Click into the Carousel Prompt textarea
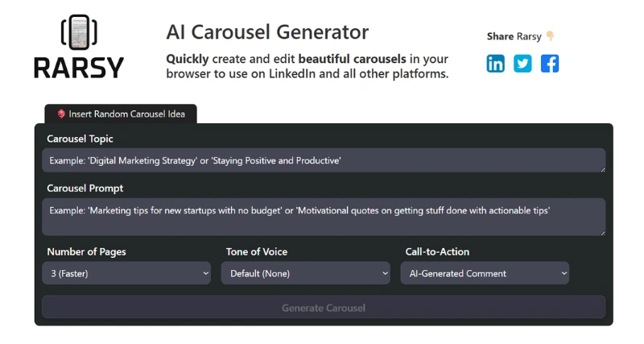The image size is (644, 344). (322, 217)
